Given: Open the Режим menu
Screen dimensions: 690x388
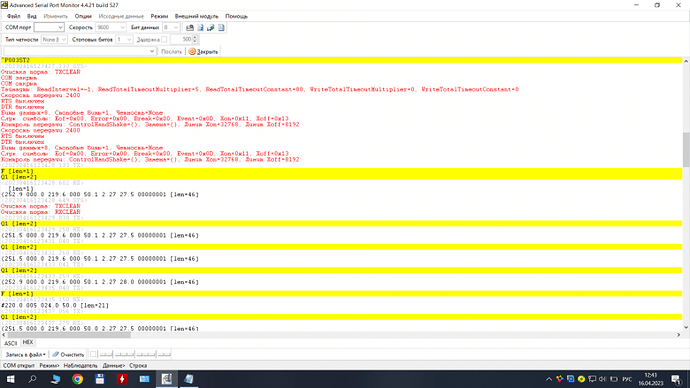Looking at the screenshot, I should pyautogui.click(x=159, y=16).
